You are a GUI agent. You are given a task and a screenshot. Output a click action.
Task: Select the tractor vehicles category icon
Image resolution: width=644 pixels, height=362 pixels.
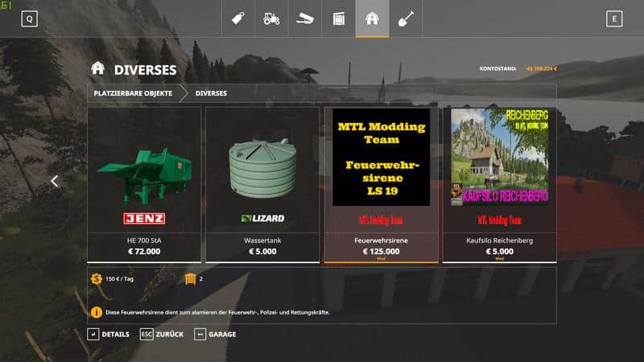click(x=271, y=19)
